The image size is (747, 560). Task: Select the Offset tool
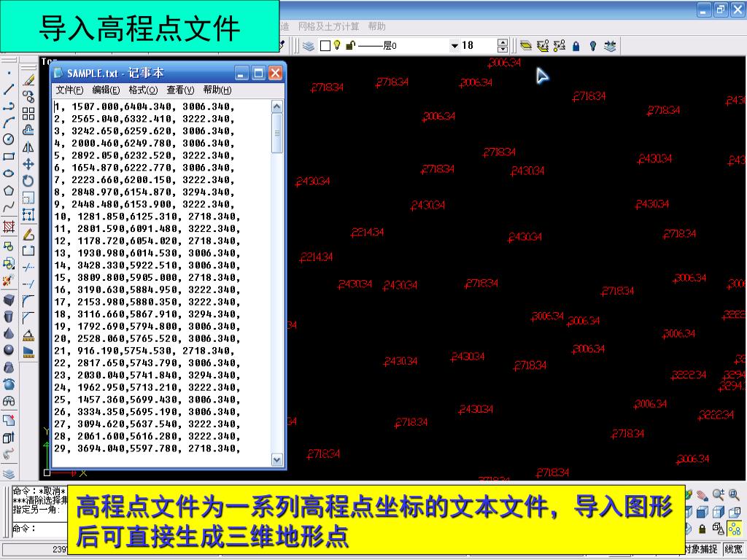click(28, 130)
